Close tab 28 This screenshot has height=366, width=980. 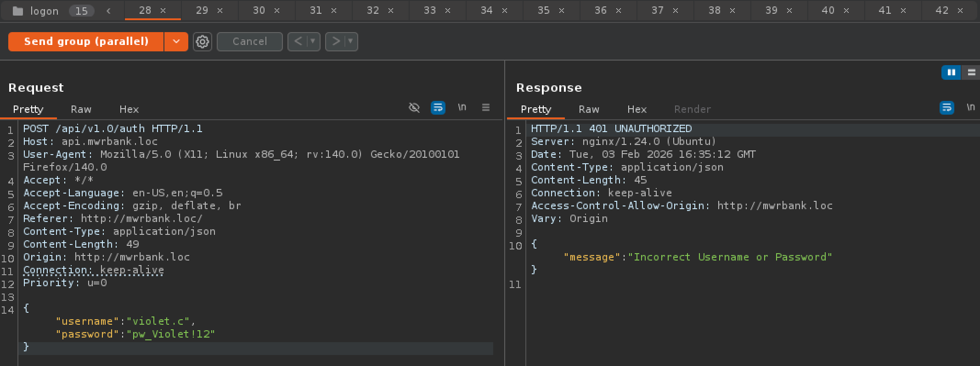(x=163, y=11)
